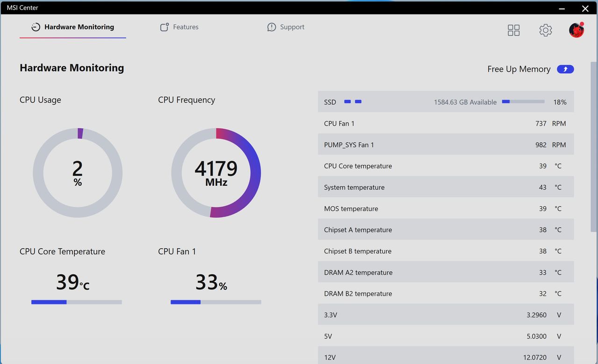
Task: Click the SSD usage progress bar
Action: 523,102
